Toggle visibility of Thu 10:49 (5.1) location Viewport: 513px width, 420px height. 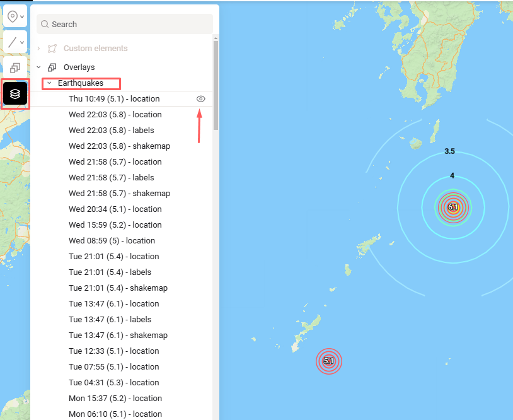[200, 99]
